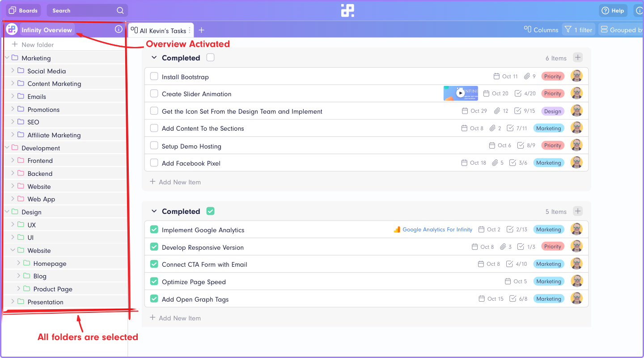Click the Infinity Overview workspace icon
The height and width of the screenshot is (358, 644).
(x=12, y=30)
